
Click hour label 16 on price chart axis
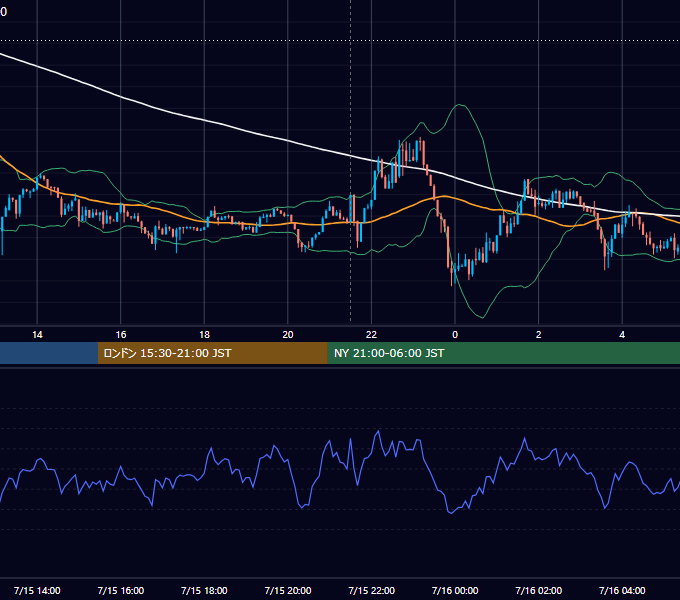point(121,335)
